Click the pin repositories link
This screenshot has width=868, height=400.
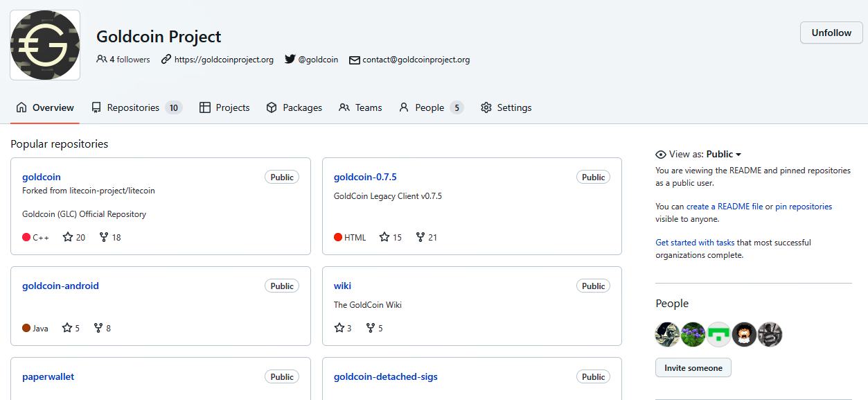coord(804,207)
